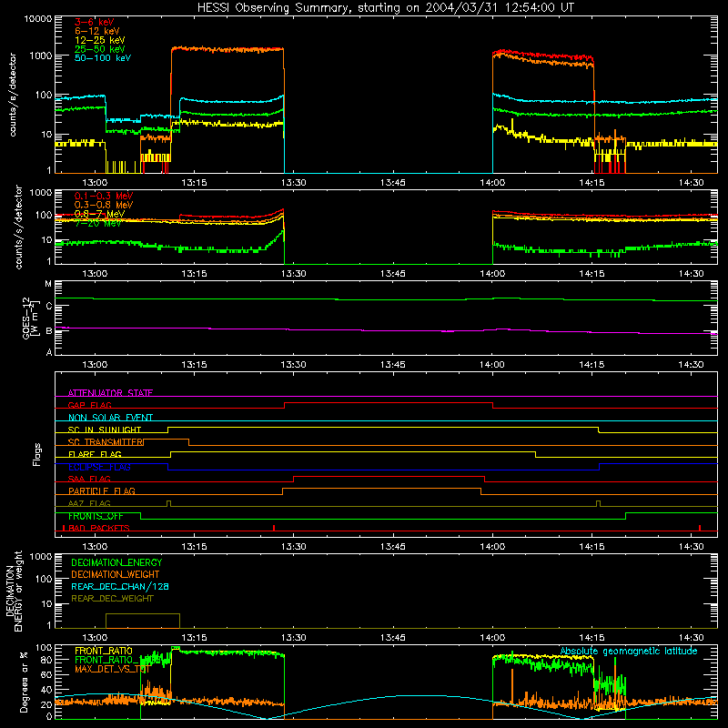
Task: Click the Absolute geomagnetic latitude label
Action: point(629,651)
